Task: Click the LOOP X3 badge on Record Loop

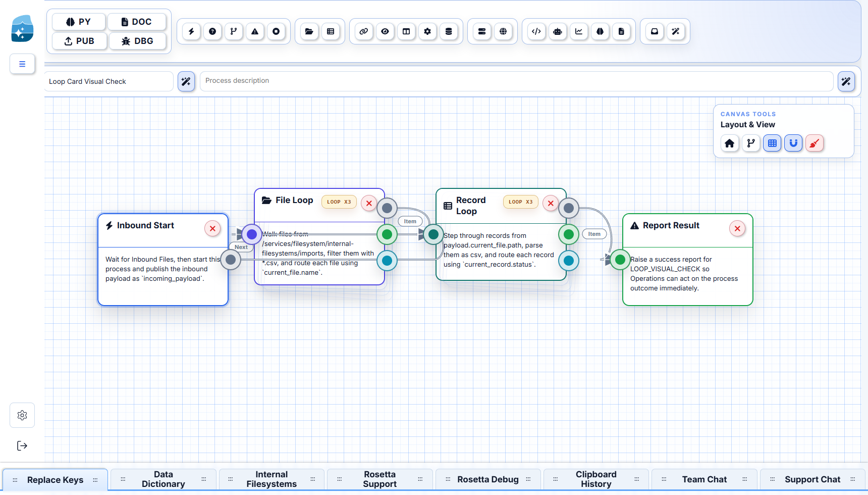Action: coord(521,202)
